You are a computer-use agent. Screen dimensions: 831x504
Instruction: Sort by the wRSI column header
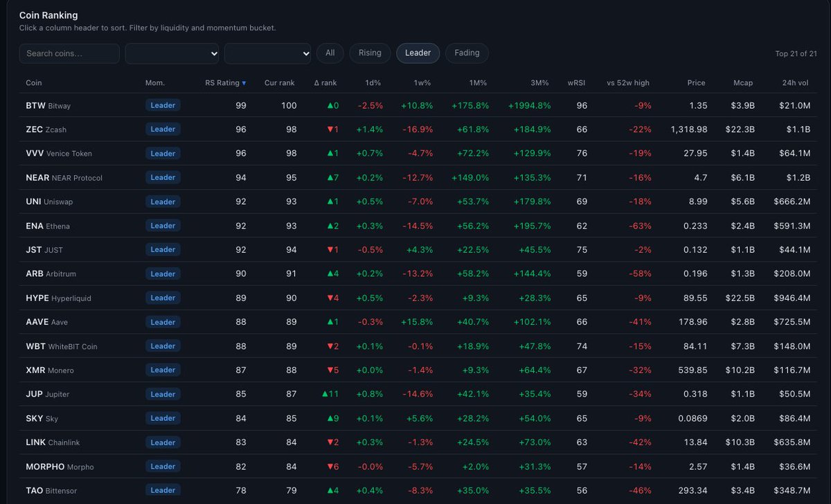coord(577,83)
